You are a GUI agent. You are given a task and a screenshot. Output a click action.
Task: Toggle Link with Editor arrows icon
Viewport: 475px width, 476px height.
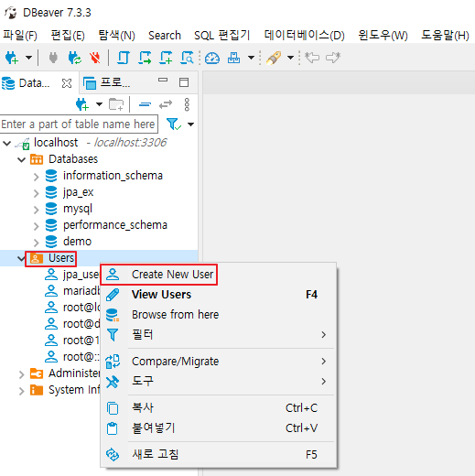[x=166, y=104]
